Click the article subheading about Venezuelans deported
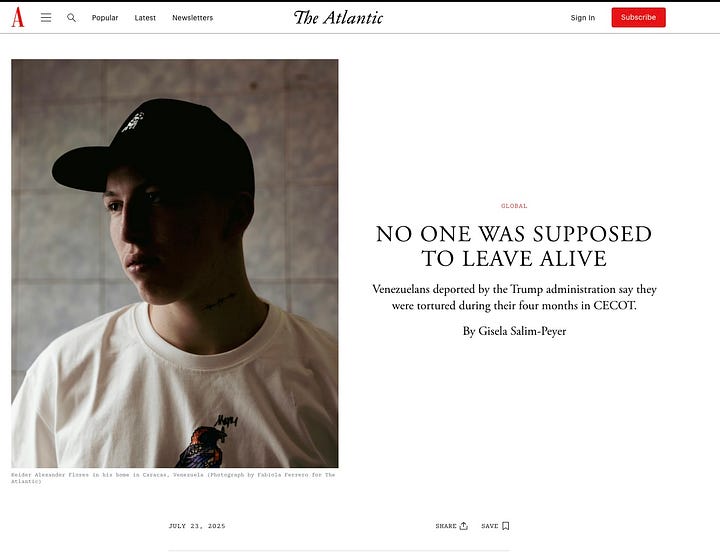Screen dimensions: 720x555 point(514,297)
